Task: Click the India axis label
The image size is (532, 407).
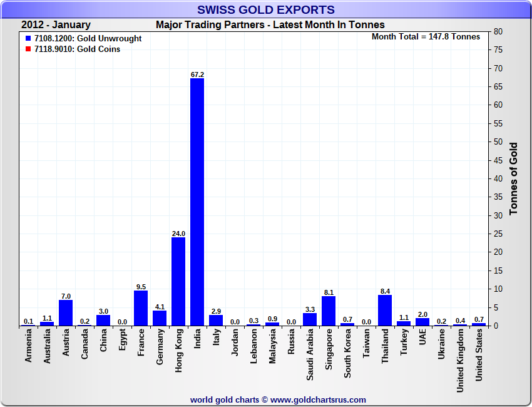Action: (x=197, y=338)
